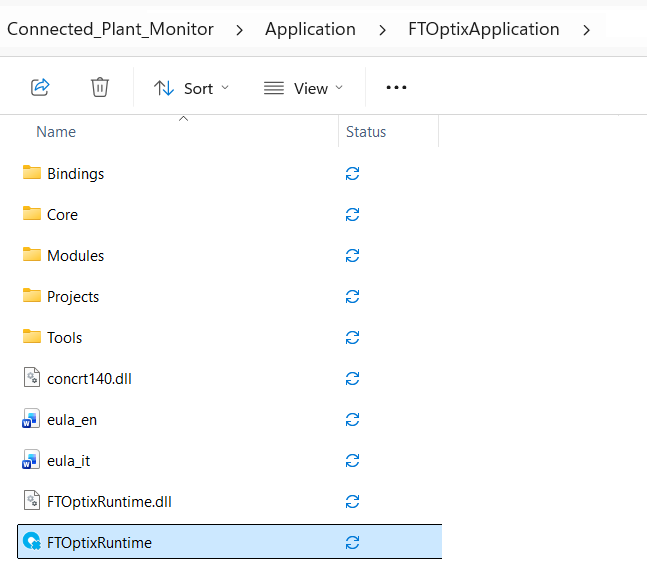Click the FTOptixRuntime application icon
This screenshot has width=647, height=564.
tap(32, 541)
